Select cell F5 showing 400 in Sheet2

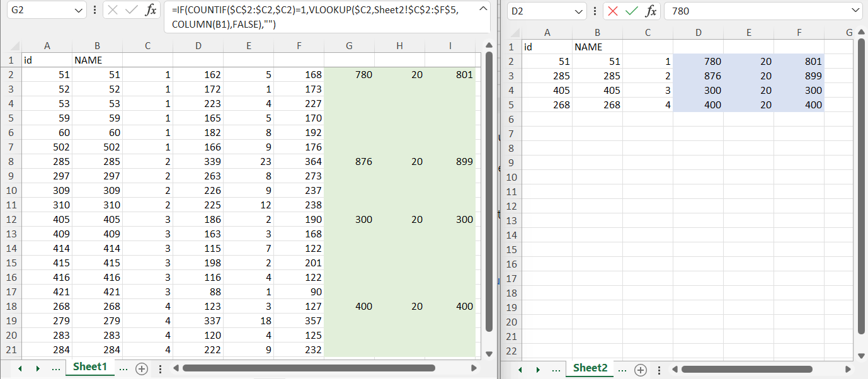pos(799,105)
